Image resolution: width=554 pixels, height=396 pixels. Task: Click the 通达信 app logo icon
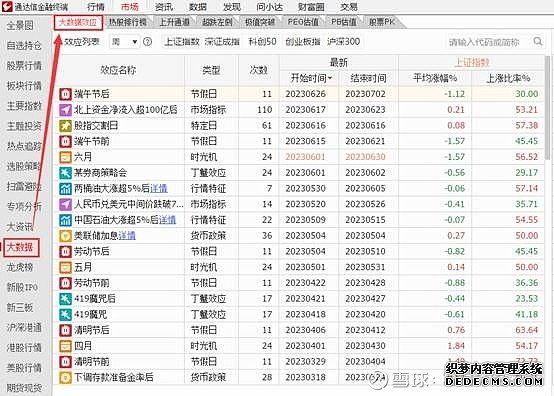(7, 6)
